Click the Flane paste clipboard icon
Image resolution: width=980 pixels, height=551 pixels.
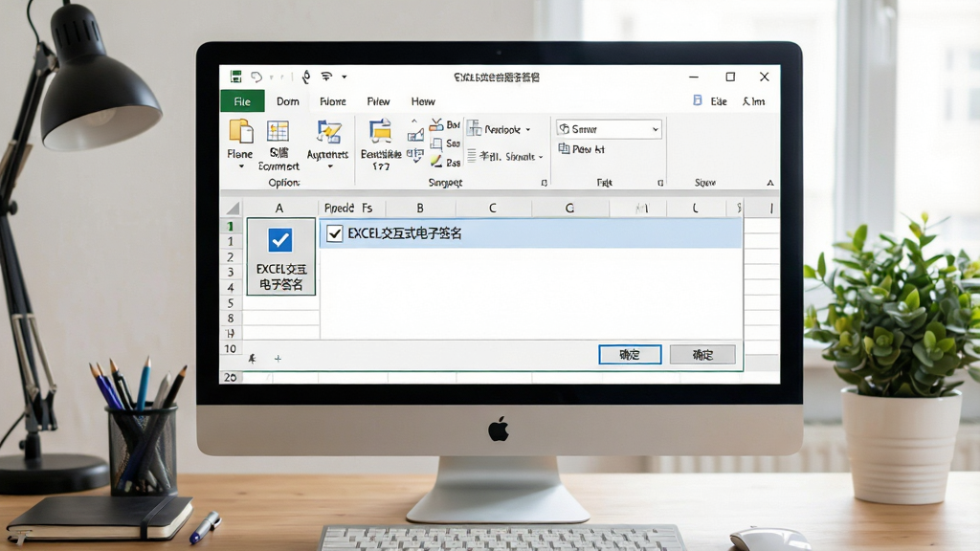(240, 131)
